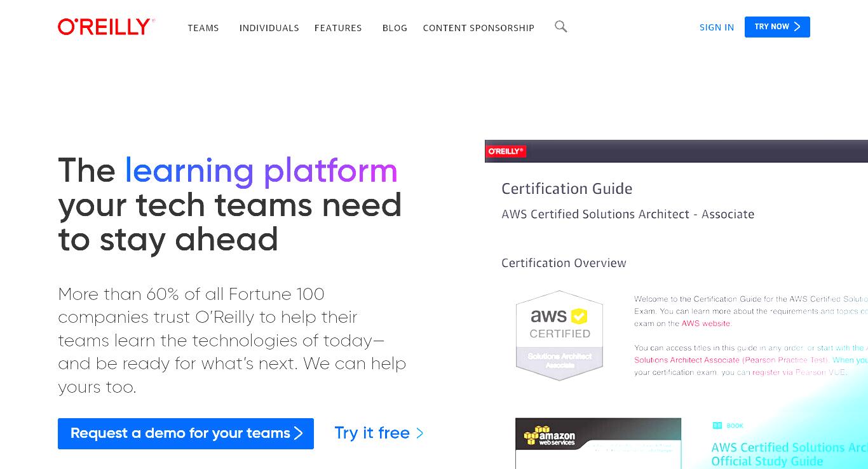Screen dimensions: 868x469
Task: Click the red O'Reilly logo in preview
Action: pos(506,151)
